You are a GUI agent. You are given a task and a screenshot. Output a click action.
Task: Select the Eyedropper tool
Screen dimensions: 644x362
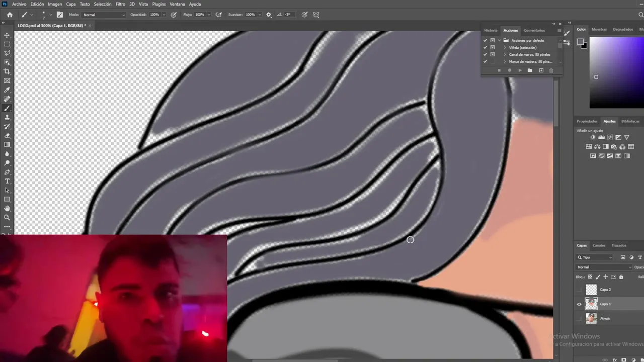[x=7, y=90]
